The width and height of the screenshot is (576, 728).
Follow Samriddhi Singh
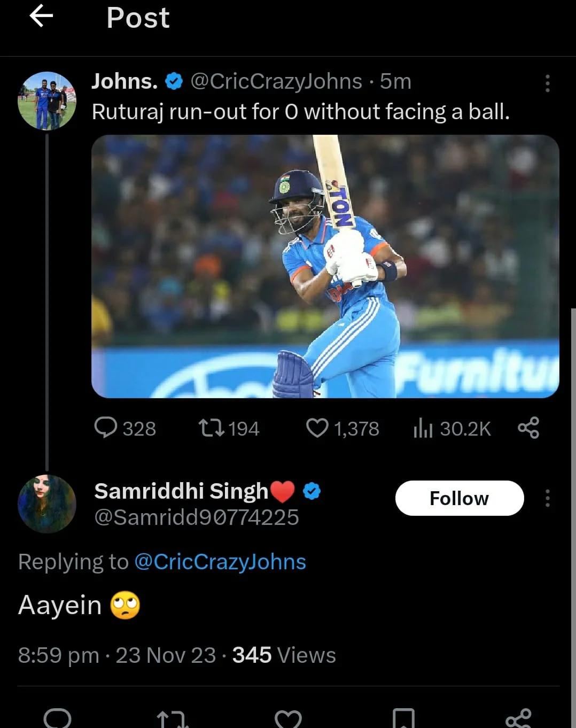(459, 498)
